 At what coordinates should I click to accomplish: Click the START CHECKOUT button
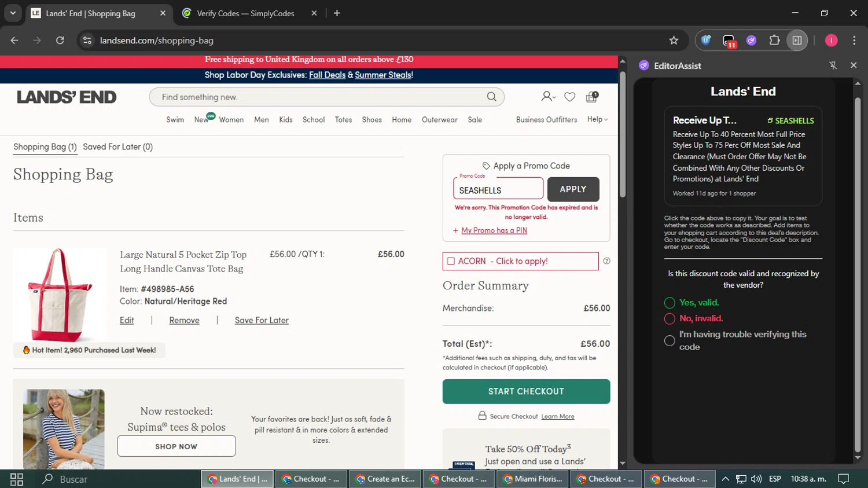pyautogui.click(x=526, y=391)
